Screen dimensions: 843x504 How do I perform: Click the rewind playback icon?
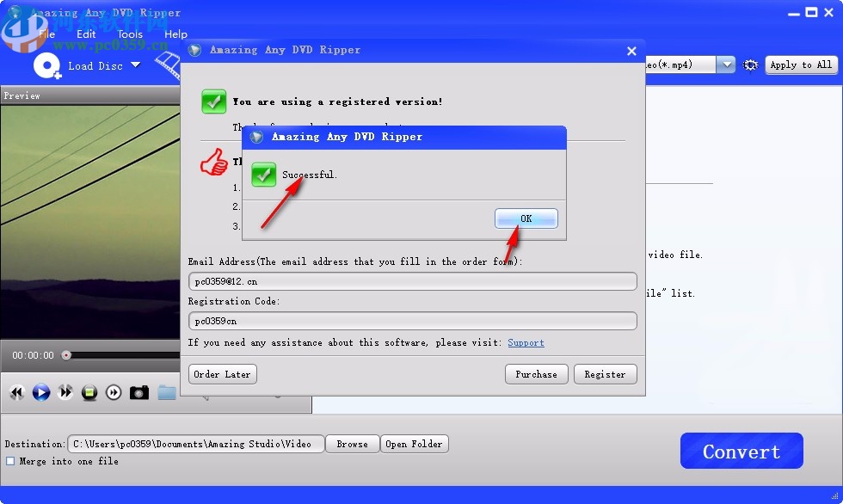click(x=16, y=392)
